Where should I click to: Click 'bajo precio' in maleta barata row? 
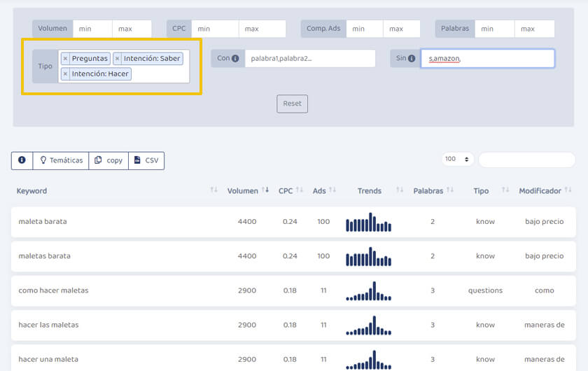click(544, 222)
